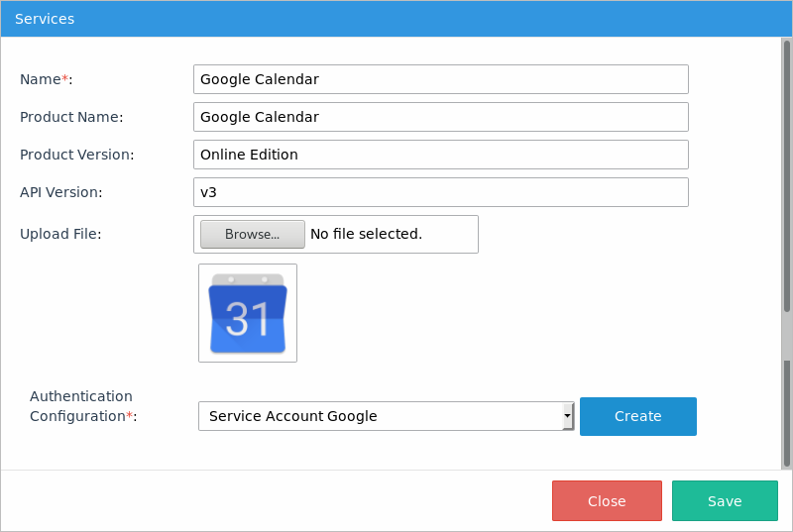Click the red Close button

click(x=607, y=501)
